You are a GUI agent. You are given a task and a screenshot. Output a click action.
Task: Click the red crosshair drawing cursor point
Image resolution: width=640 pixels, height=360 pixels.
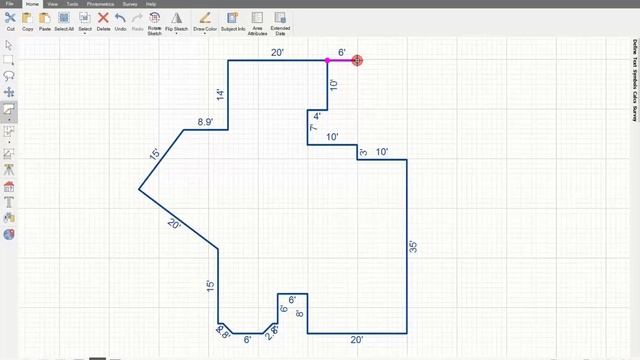click(357, 60)
